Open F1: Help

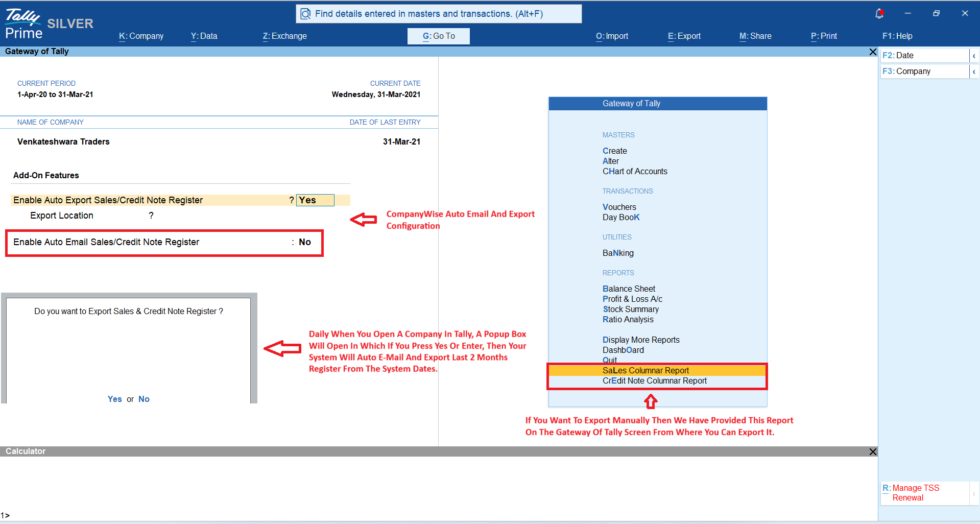click(x=897, y=36)
